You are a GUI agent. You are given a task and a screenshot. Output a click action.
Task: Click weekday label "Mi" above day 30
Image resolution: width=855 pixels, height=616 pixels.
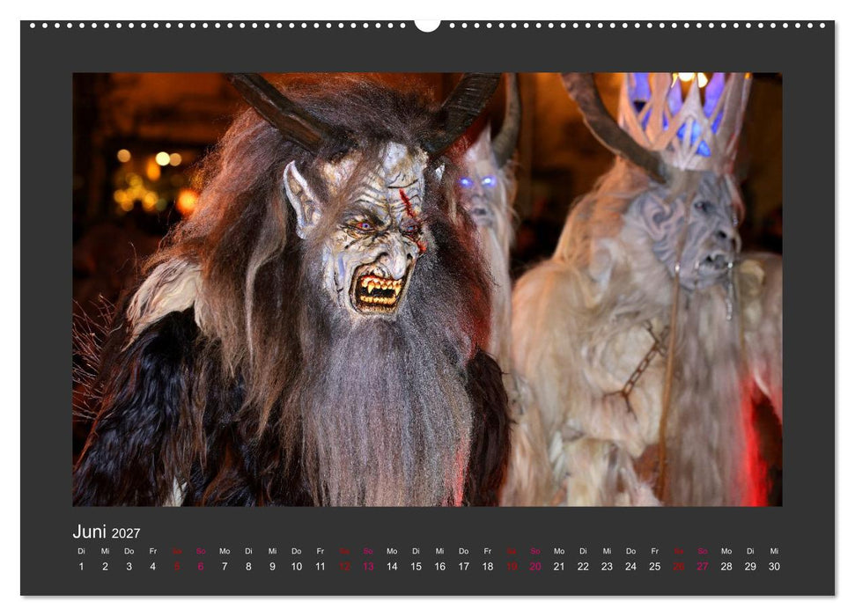click(774, 551)
